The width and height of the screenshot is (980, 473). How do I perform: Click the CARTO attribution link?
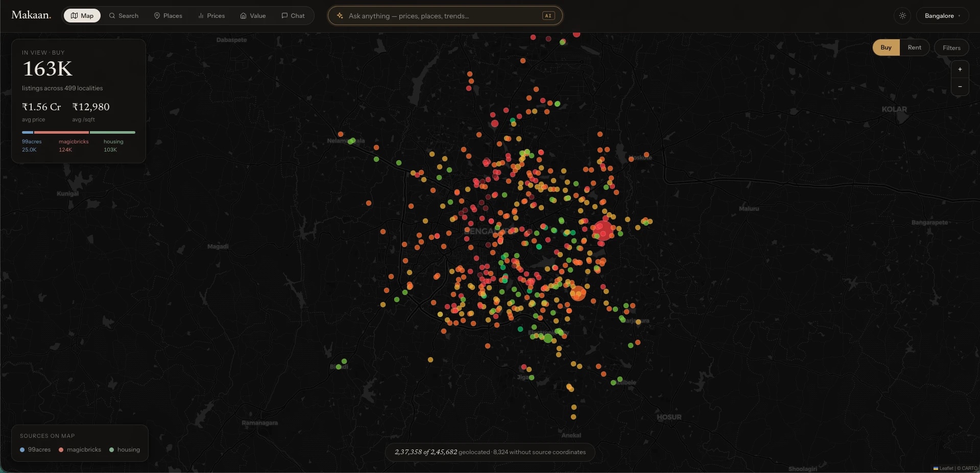coord(969,468)
